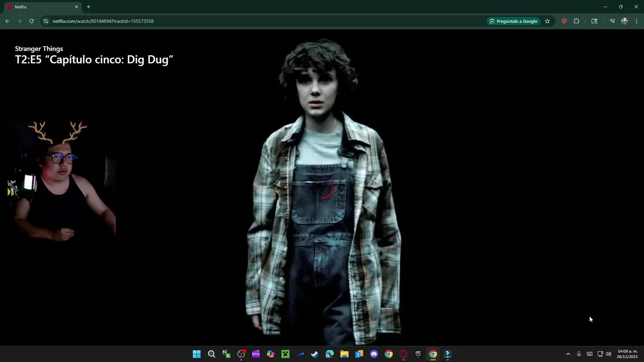Select the Netflix browser tab
The width and height of the screenshot is (644, 362).
pyautogui.click(x=43, y=7)
